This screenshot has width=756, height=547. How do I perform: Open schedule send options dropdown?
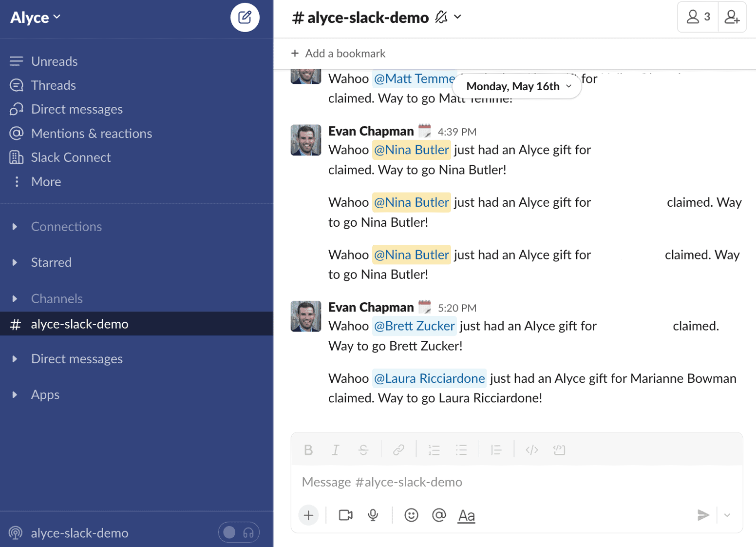click(727, 515)
